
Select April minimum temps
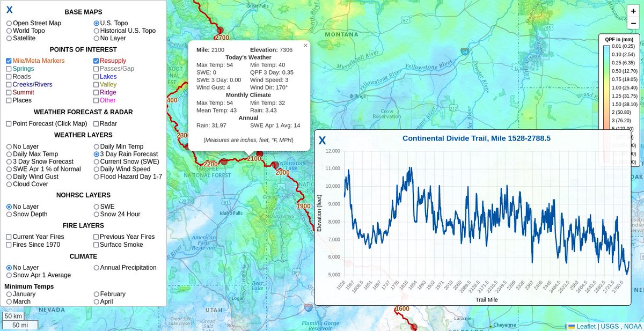[96, 301]
